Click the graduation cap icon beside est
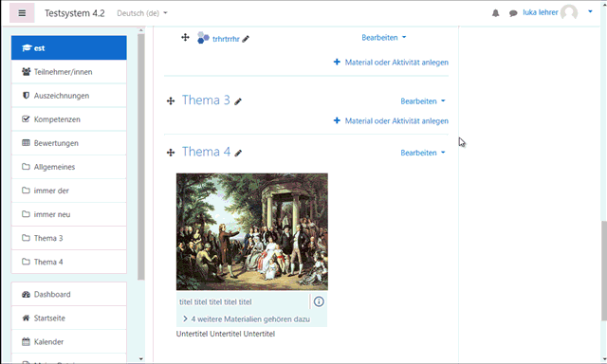 coord(27,48)
